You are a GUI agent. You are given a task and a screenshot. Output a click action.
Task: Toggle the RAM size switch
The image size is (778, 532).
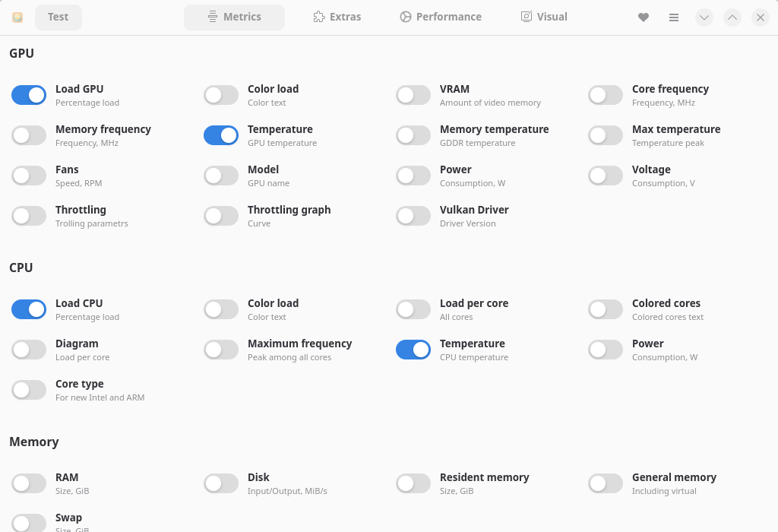click(29, 483)
